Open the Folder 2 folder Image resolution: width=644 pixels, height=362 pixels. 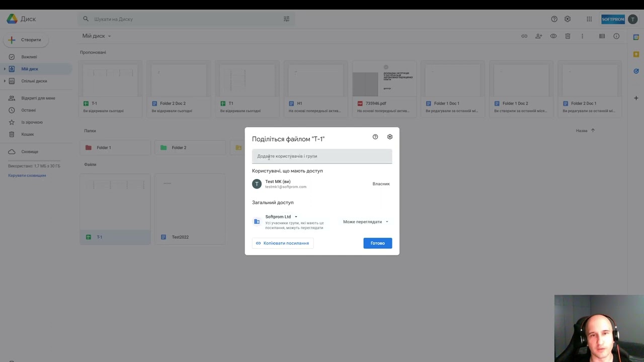(190, 148)
